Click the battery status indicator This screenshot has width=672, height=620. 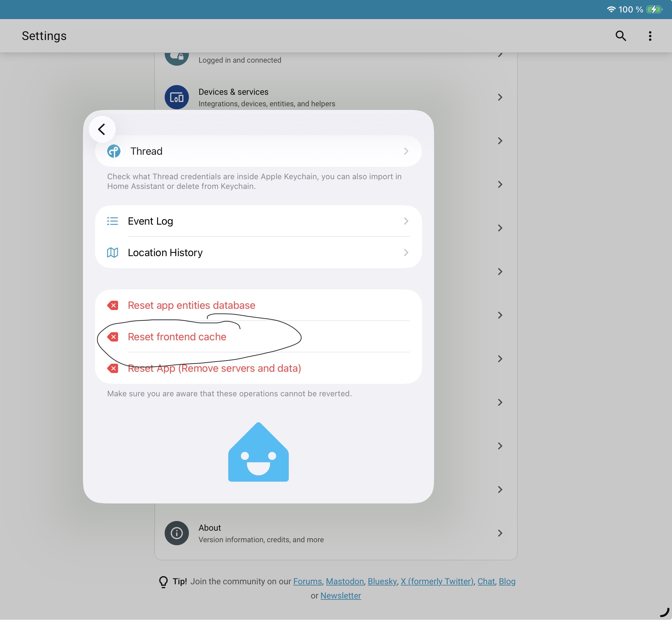[x=654, y=9]
